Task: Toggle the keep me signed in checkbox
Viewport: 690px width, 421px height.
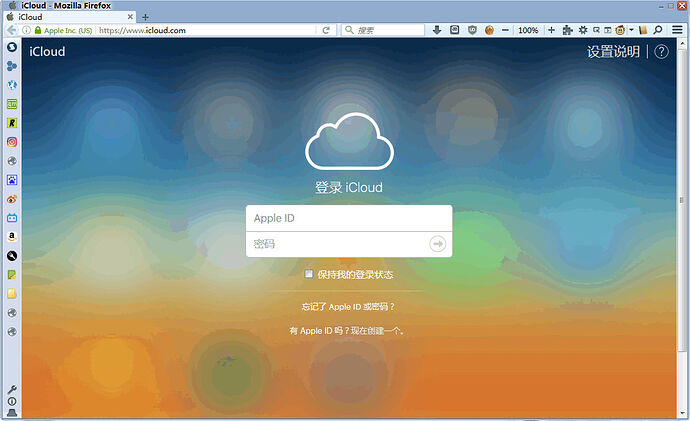Action: click(x=309, y=274)
